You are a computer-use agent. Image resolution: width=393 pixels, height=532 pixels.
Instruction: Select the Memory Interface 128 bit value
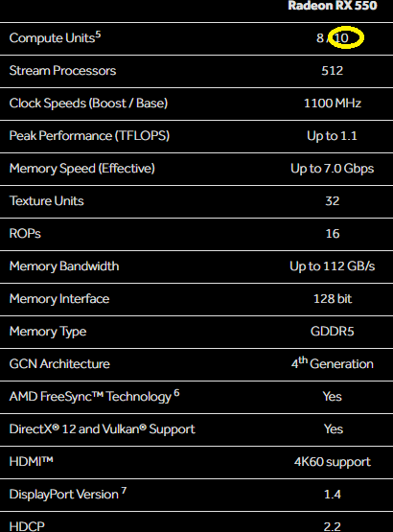(x=333, y=298)
